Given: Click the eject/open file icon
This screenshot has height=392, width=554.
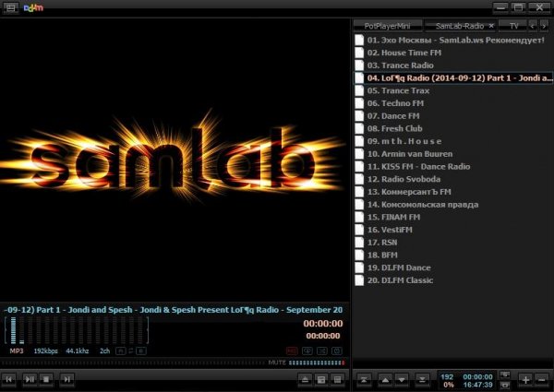Looking at the screenshot, I should click(x=305, y=379).
